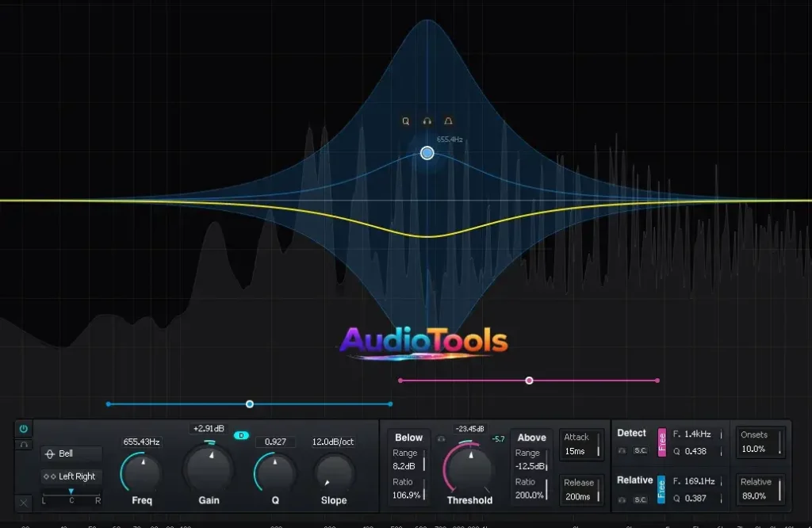Click the headphone solo icon above the EQ node

(427, 121)
